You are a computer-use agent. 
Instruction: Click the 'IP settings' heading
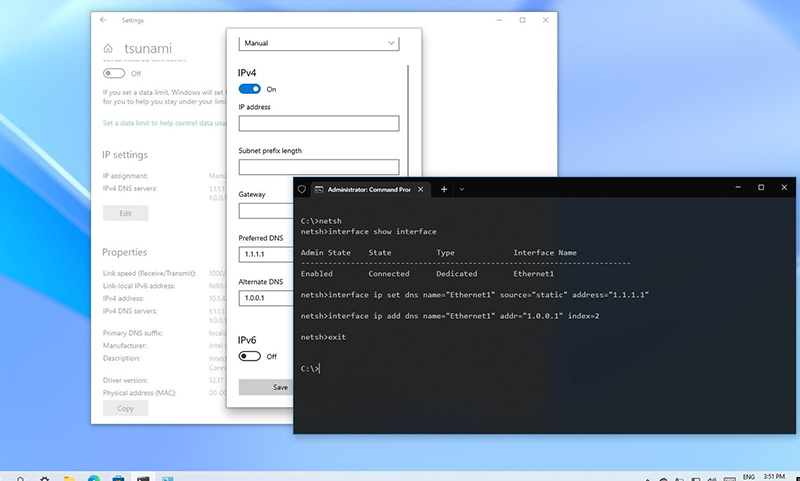(x=125, y=155)
